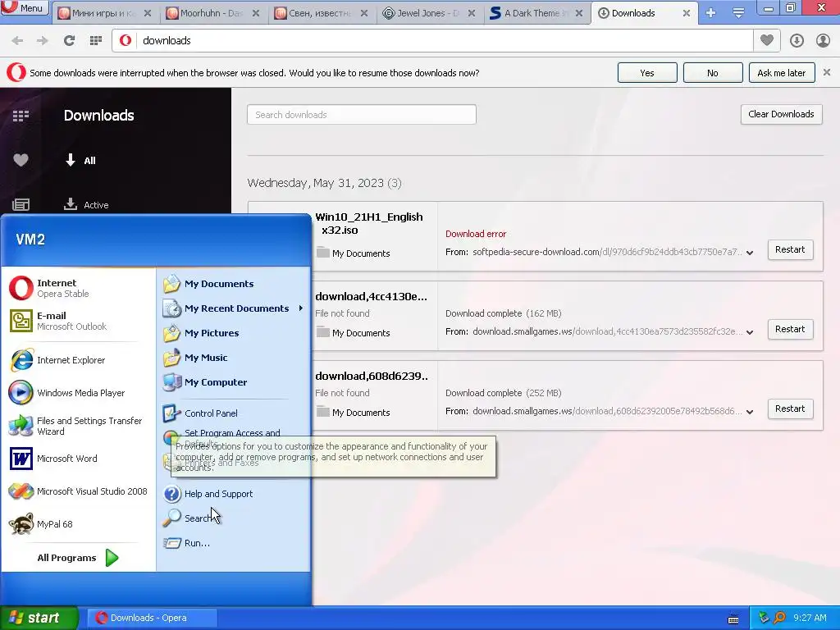The image size is (840, 630).
Task: Launch Microsoft Visual Studio 2008
Action: (78, 491)
